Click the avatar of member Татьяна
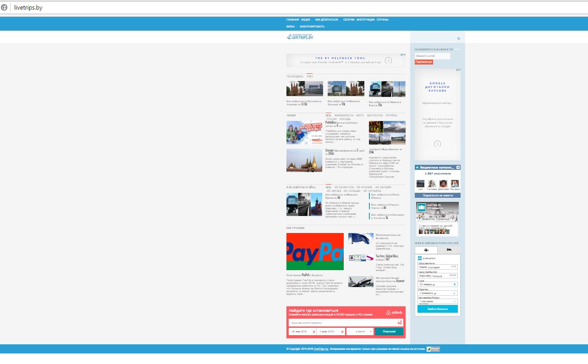The width and height of the screenshot is (588, 364). (x=432, y=184)
